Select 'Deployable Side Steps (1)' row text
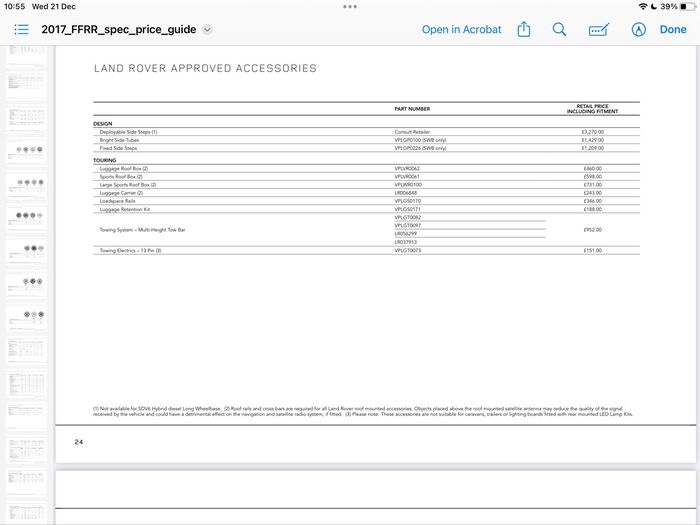 point(129,132)
